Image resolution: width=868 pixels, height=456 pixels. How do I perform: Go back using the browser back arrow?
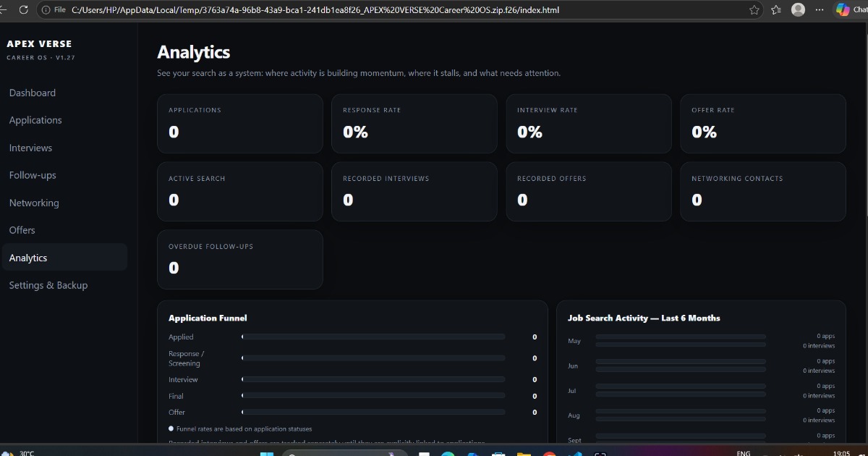tap(4, 10)
